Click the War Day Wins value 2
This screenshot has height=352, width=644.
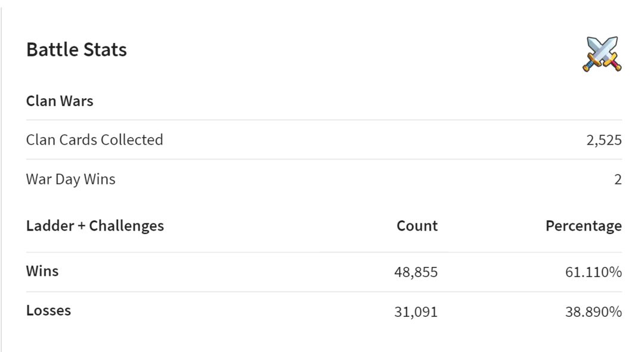coord(618,180)
